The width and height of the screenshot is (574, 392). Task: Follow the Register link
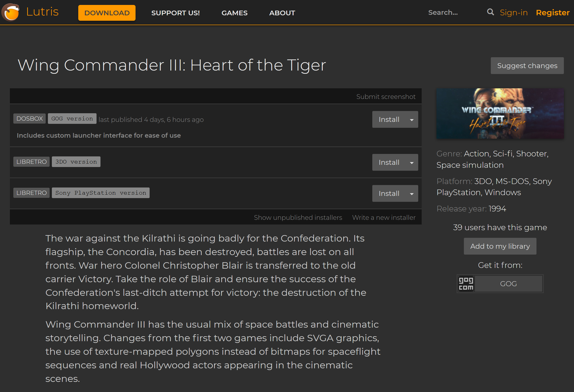pyautogui.click(x=553, y=13)
